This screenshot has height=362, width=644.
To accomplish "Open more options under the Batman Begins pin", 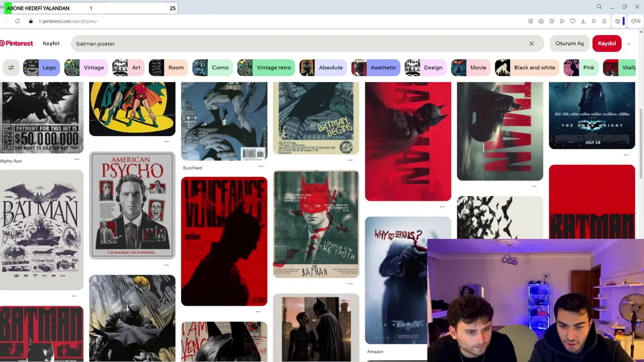I will [x=350, y=160].
